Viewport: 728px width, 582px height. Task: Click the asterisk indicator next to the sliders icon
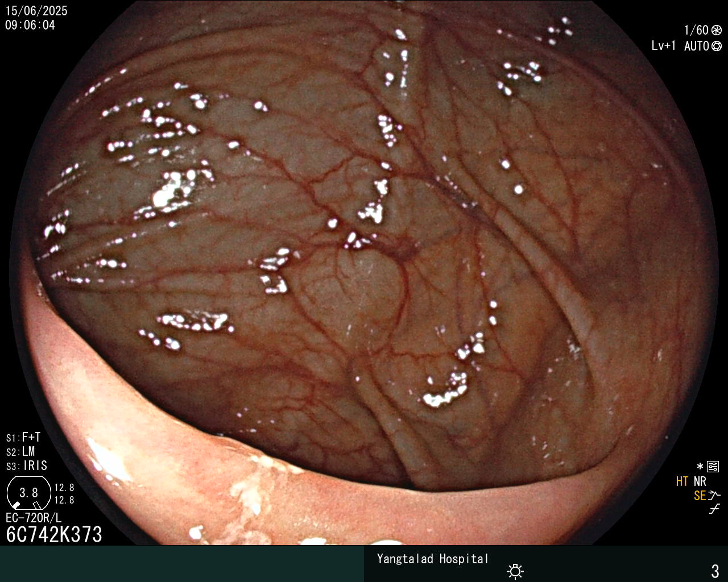coord(700,467)
